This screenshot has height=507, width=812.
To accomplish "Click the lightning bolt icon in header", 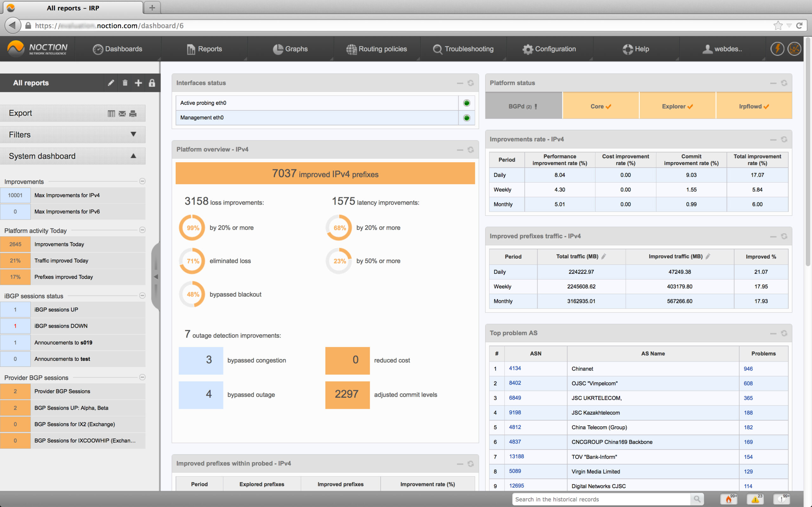I will pyautogui.click(x=777, y=49).
